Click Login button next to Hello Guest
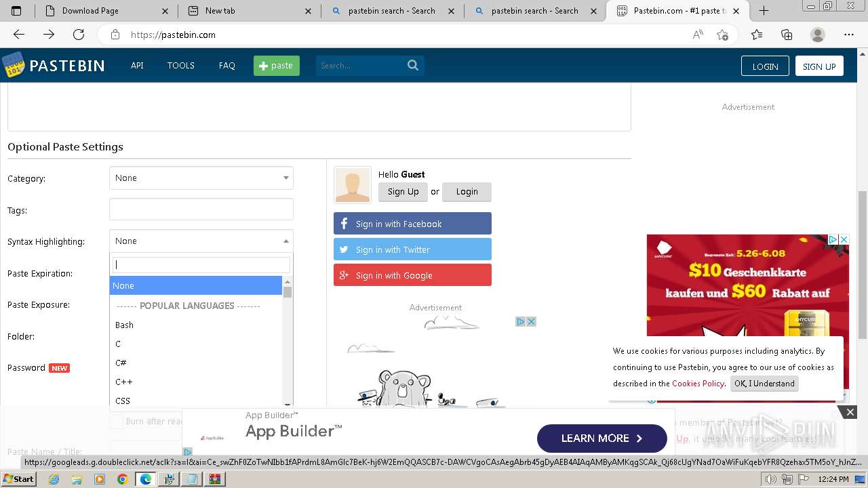 pos(467,192)
